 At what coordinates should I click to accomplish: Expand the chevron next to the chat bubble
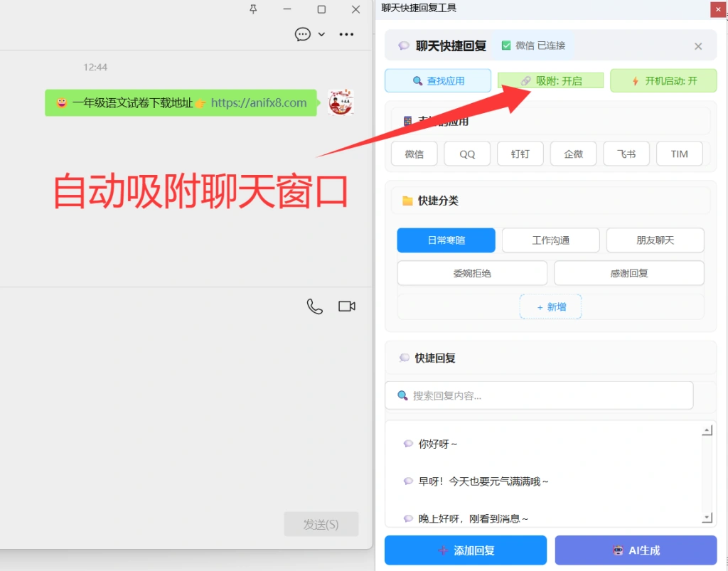320,34
